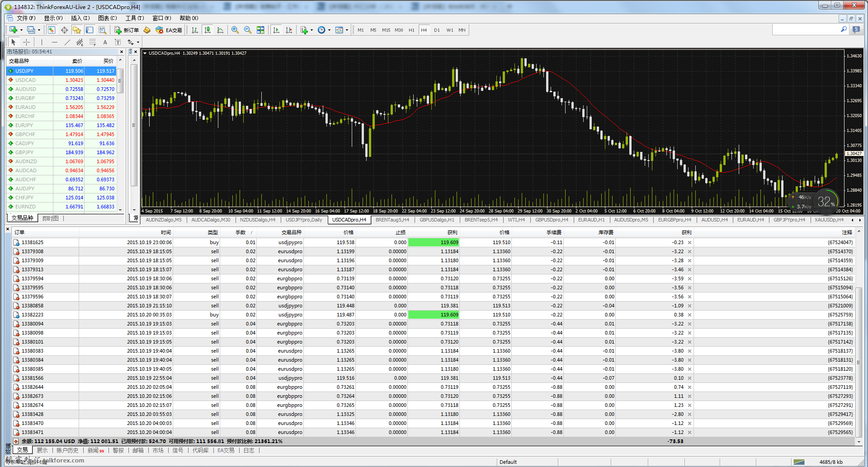
Task: Draw a vertical line tool
Action: [42, 42]
